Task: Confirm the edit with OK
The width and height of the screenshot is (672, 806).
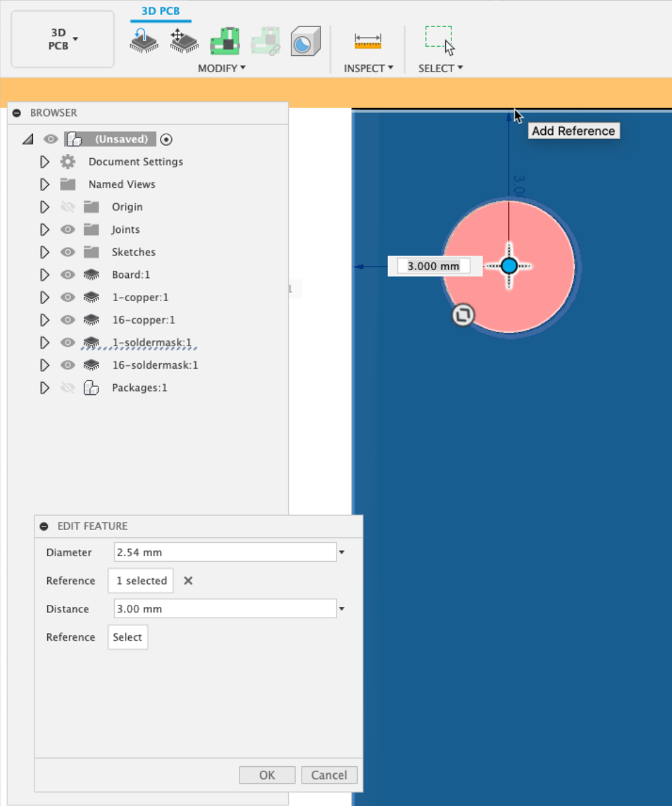Action: [x=267, y=775]
